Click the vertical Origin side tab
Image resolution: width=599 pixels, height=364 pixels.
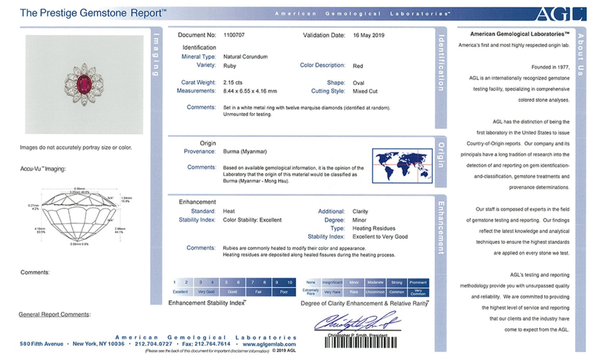coord(441,155)
